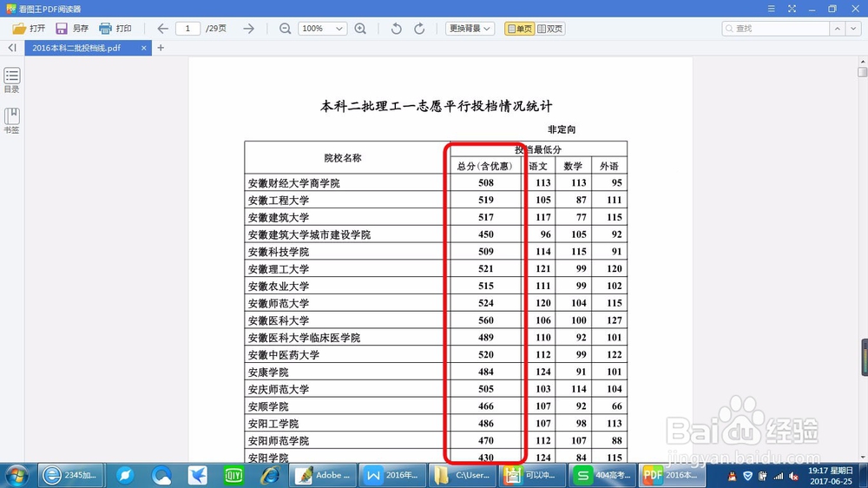Rotate page counterclockwise

pyautogui.click(x=396, y=29)
